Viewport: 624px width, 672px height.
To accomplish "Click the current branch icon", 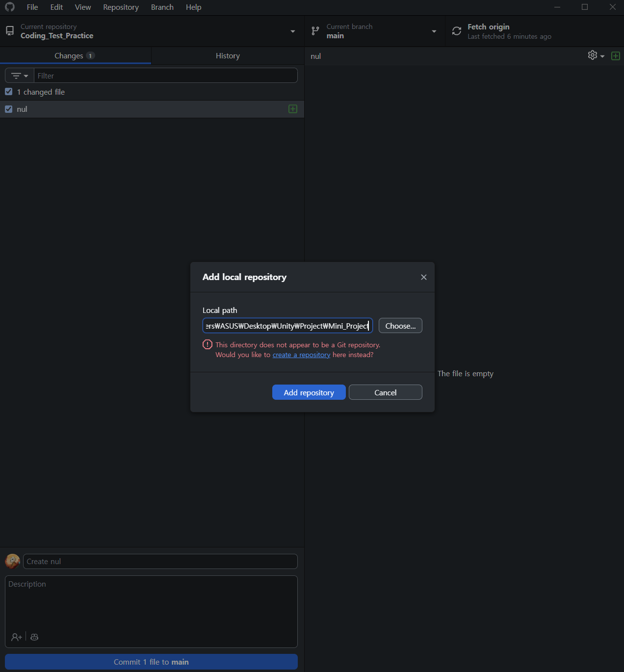I will 315,31.
